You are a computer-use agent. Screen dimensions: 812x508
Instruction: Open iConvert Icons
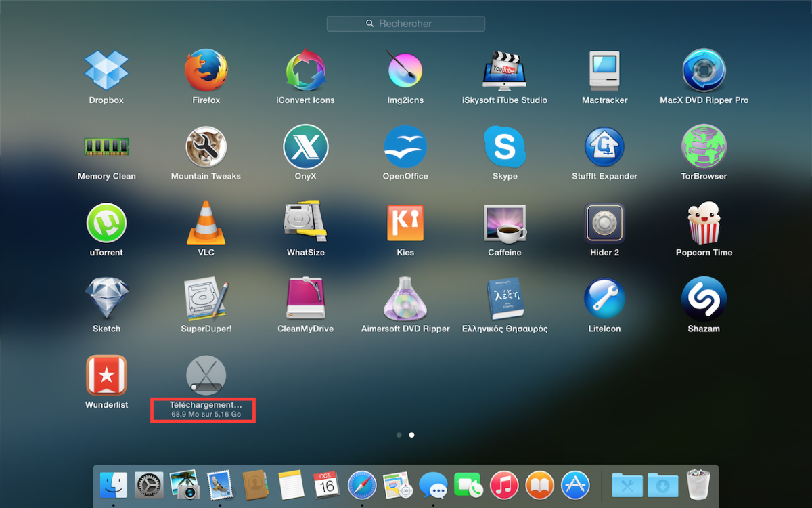pyautogui.click(x=306, y=70)
